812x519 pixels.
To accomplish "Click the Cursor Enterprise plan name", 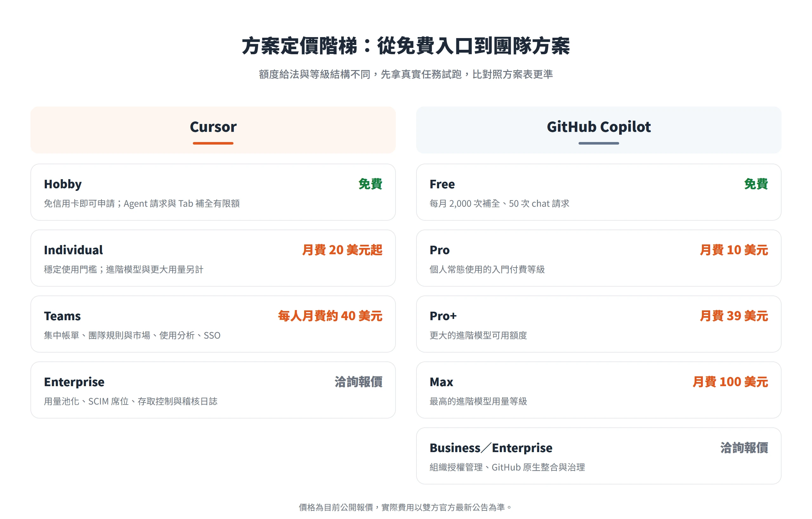I will tap(74, 382).
